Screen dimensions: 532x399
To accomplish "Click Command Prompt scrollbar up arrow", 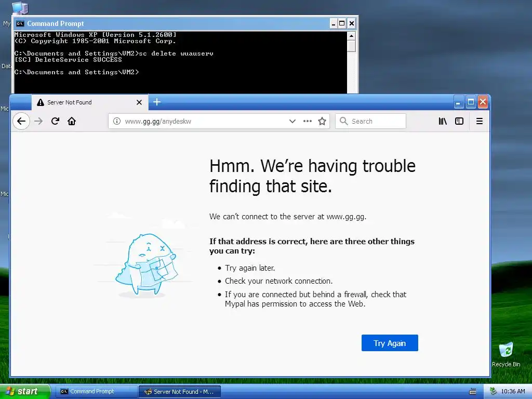I will (351, 36).
